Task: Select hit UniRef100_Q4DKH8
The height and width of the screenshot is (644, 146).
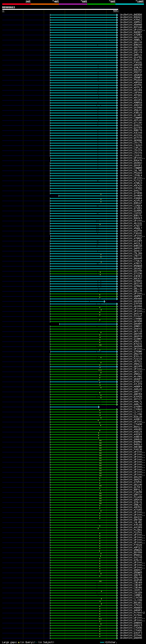Action: (131, 638)
